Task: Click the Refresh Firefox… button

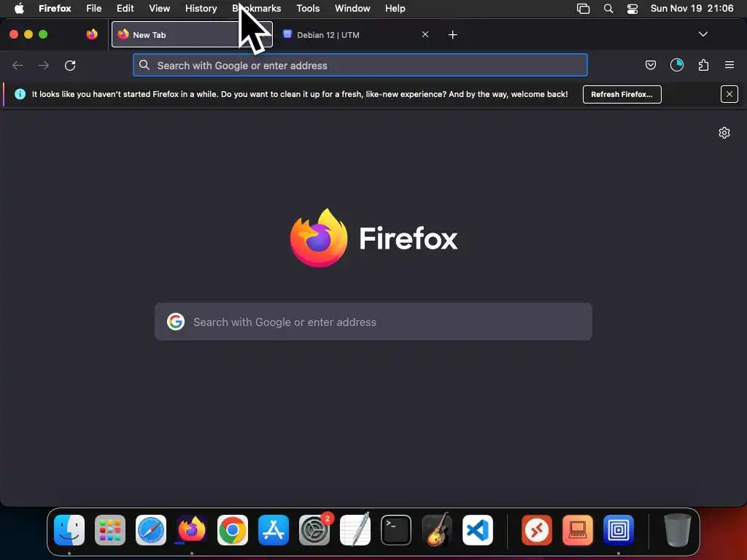Action: pyautogui.click(x=622, y=94)
